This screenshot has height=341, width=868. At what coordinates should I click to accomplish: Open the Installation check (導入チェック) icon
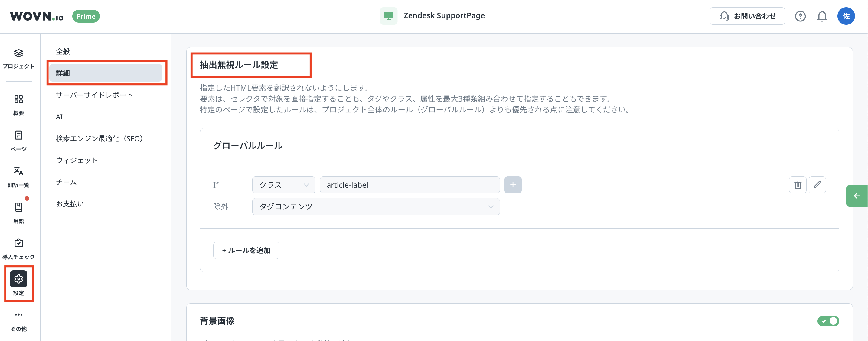coord(18,243)
